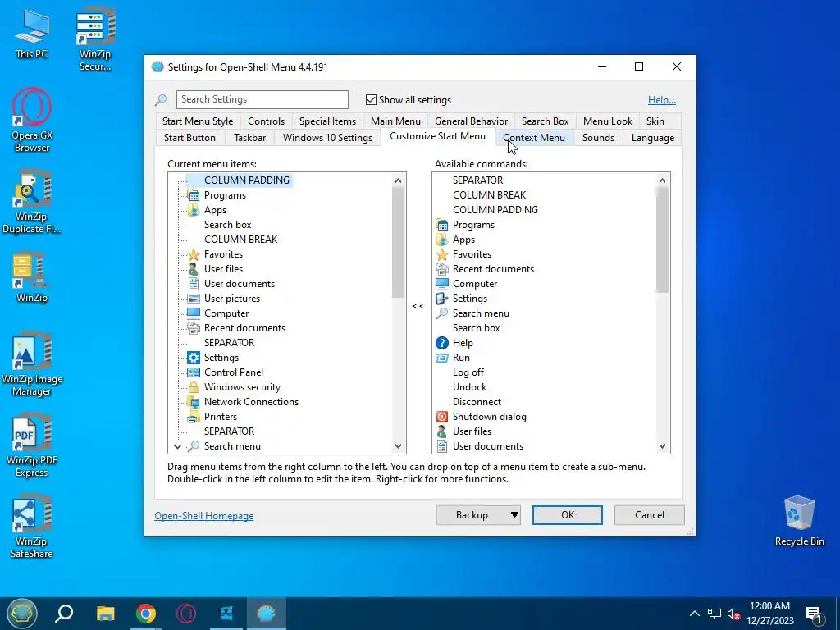This screenshot has height=630, width=840.
Task: Expand the Search menu item in Current menu items
Action: 177,446
